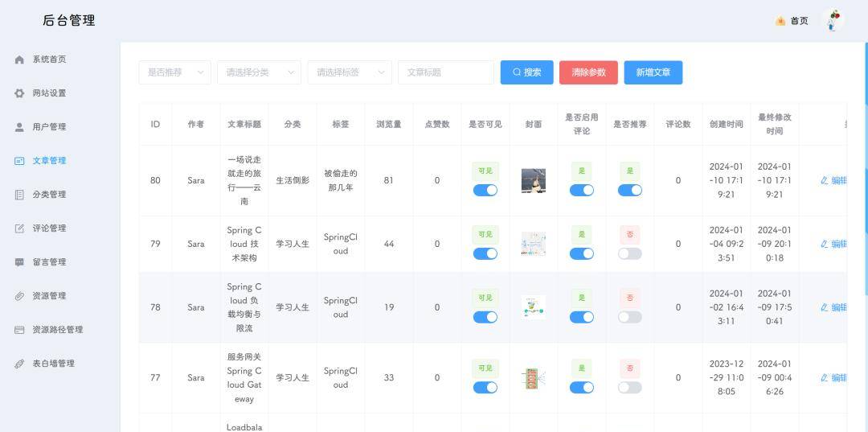Click title cell 一场说走就走的旅行——云南
Screen dimensions: 868x432
(244, 180)
